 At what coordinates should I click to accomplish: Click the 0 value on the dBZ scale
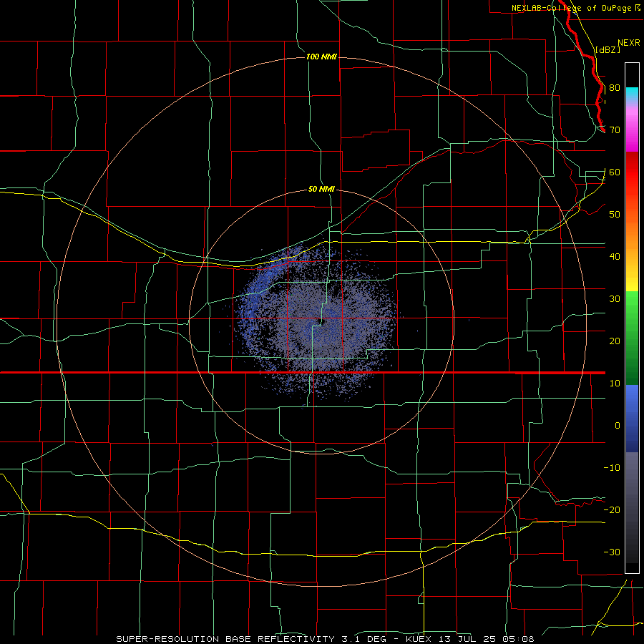click(618, 426)
